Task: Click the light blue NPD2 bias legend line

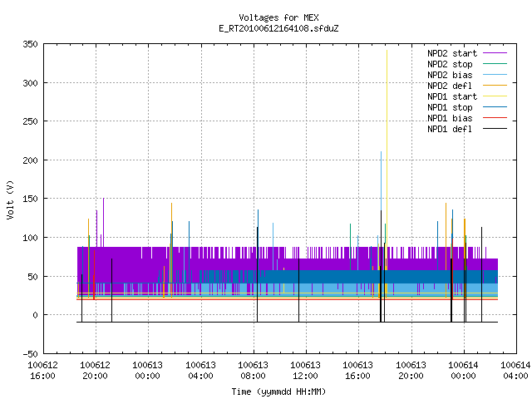Action: 495,75
